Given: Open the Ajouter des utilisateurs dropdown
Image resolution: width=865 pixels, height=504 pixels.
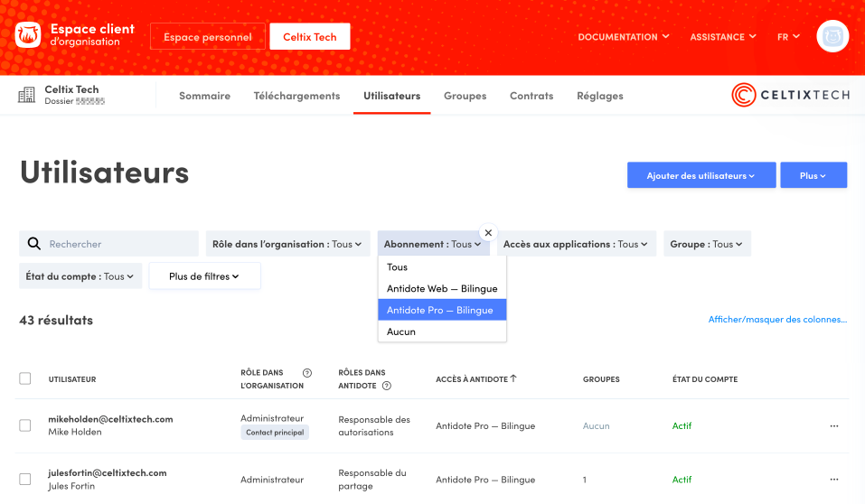Looking at the screenshot, I should tap(701, 175).
